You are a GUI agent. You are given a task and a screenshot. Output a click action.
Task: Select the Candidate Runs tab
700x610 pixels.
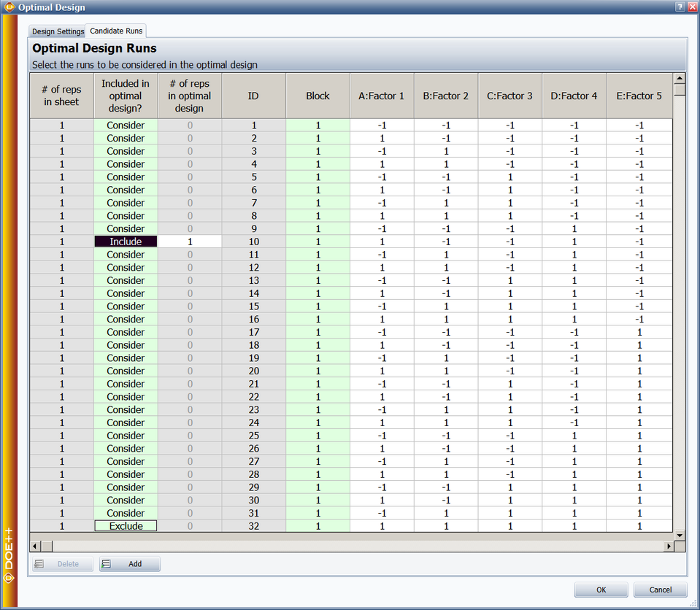click(x=116, y=31)
